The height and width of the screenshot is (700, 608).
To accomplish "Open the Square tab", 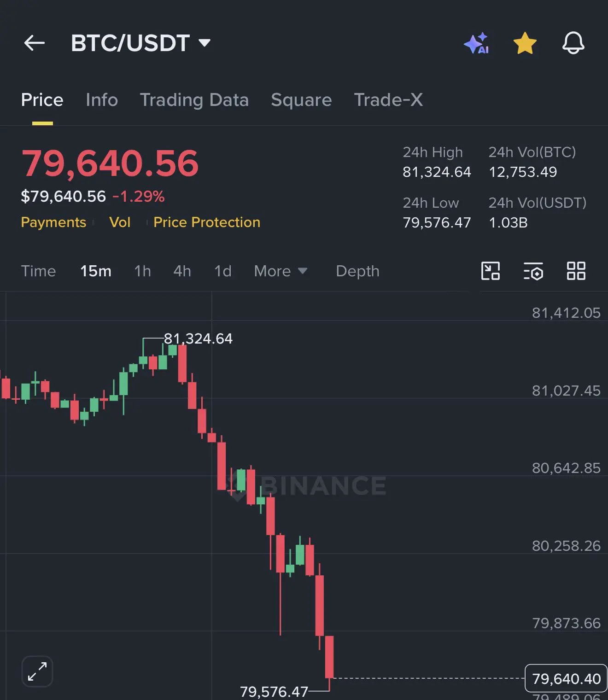I will pyautogui.click(x=301, y=100).
